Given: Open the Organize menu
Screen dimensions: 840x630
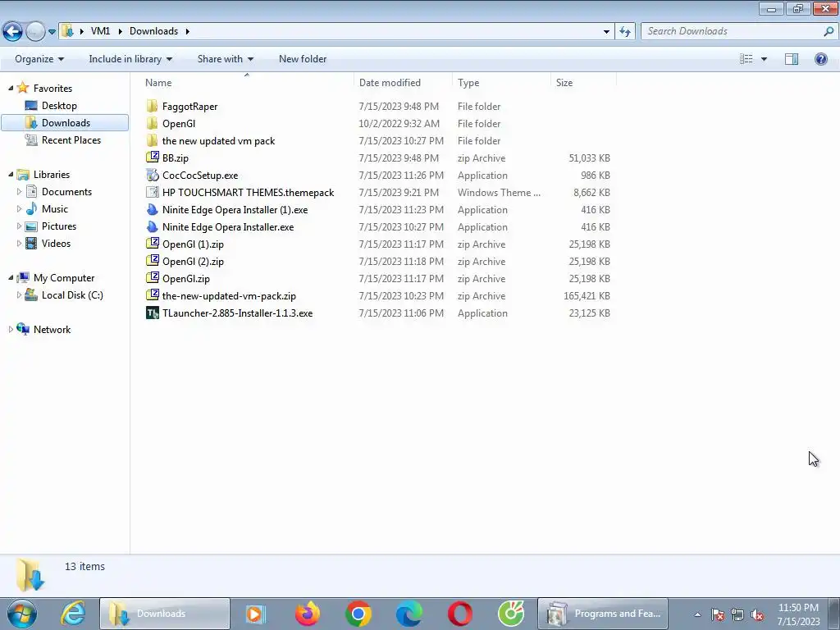Looking at the screenshot, I should (x=39, y=59).
